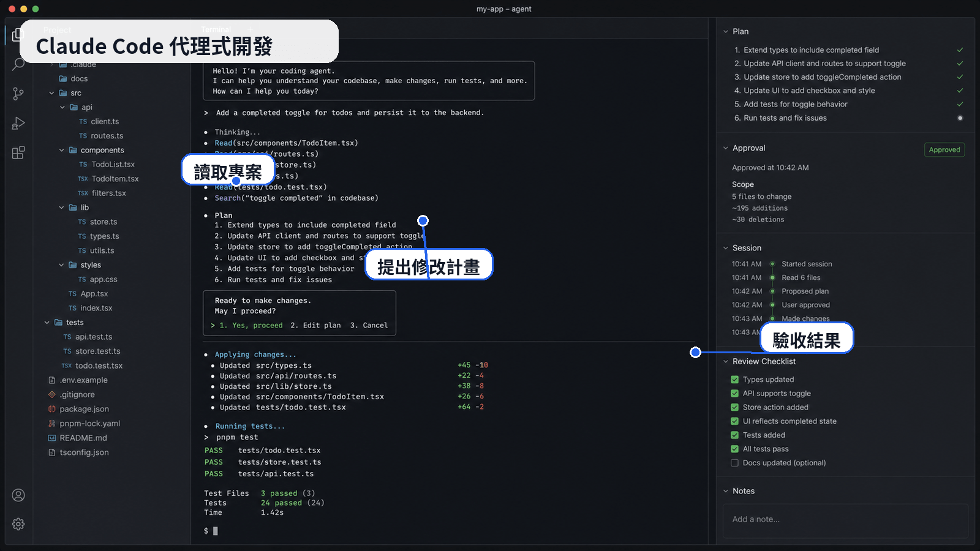Check Docs updated (optional) checkbox
Screen dimensions: 980x551
pyautogui.click(x=734, y=463)
